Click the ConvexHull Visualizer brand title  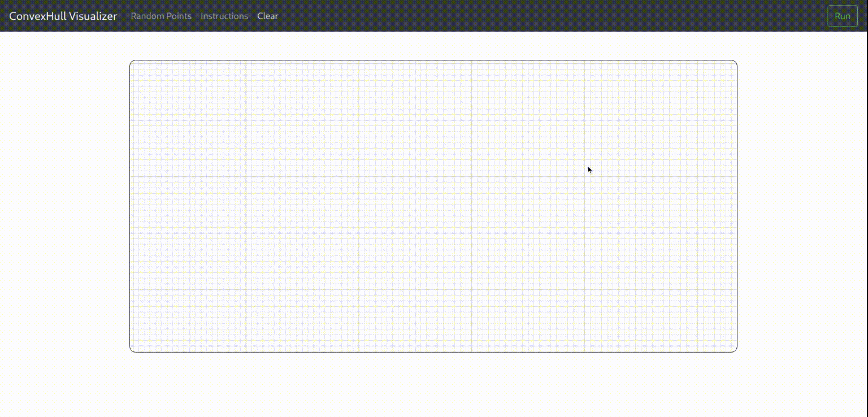63,16
